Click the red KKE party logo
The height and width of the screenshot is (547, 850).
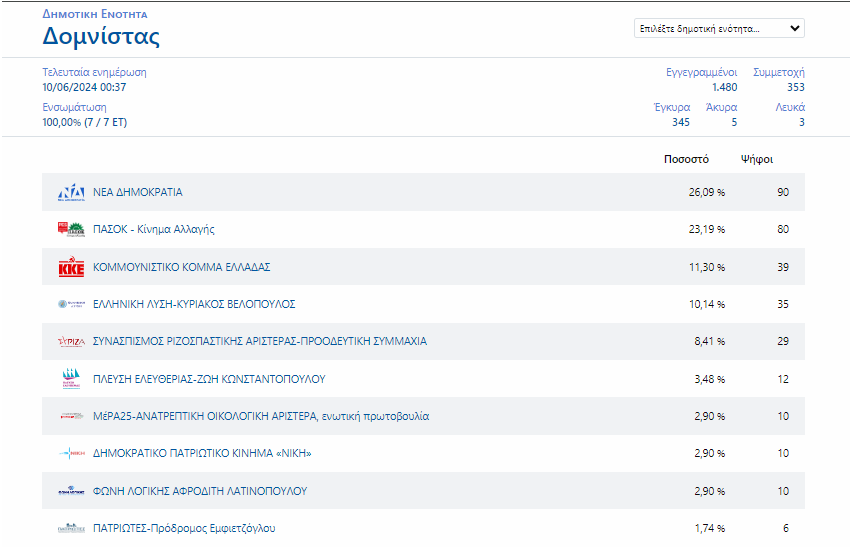pyautogui.click(x=71, y=267)
